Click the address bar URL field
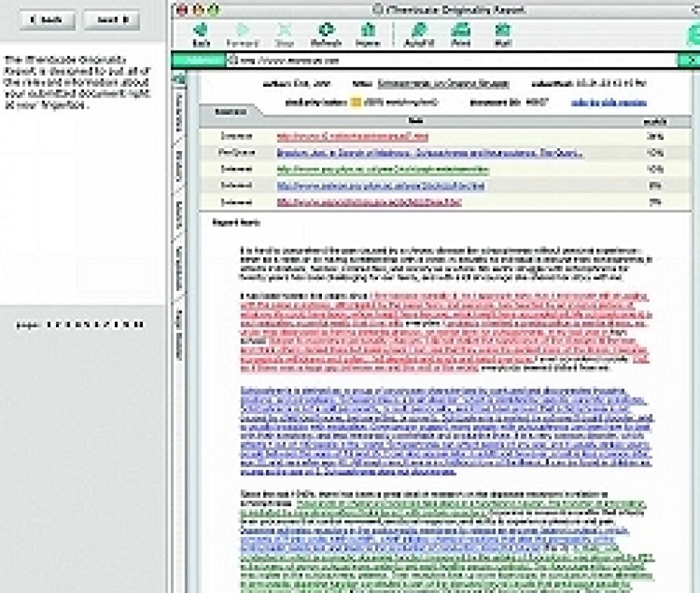The width and height of the screenshot is (700, 593). 452,60
